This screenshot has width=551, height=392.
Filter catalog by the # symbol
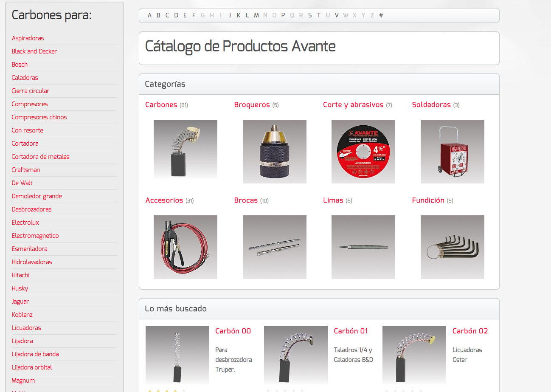[381, 15]
